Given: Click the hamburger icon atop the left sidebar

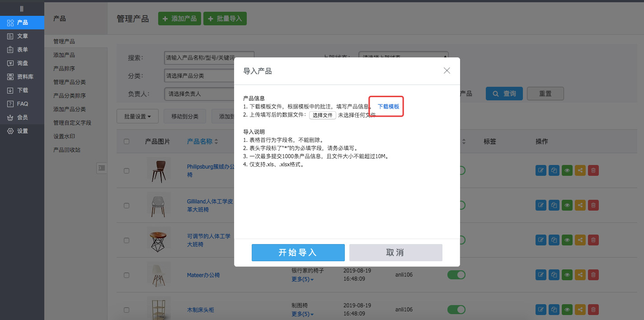Looking at the screenshot, I should (22, 9).
